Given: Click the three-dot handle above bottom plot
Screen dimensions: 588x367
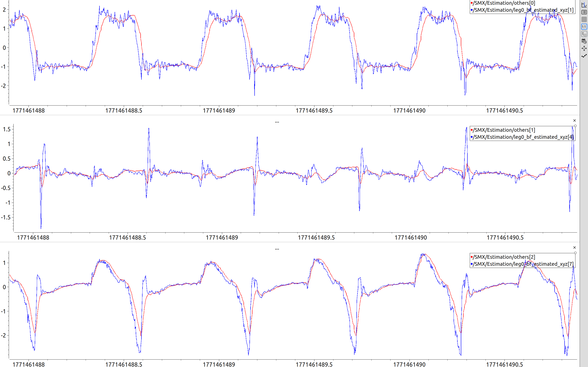Looking at the screenshot, I should [x=277, y=249].
